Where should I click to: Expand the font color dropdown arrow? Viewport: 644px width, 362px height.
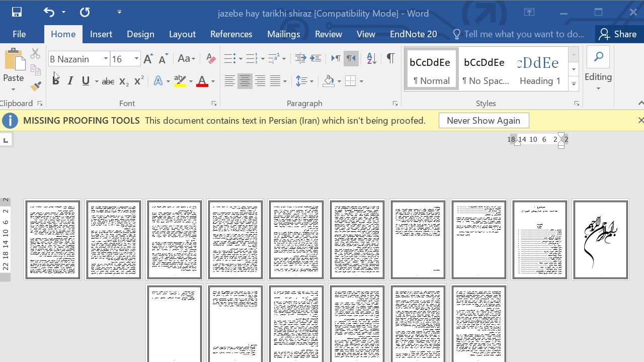(x=213, y=81)
